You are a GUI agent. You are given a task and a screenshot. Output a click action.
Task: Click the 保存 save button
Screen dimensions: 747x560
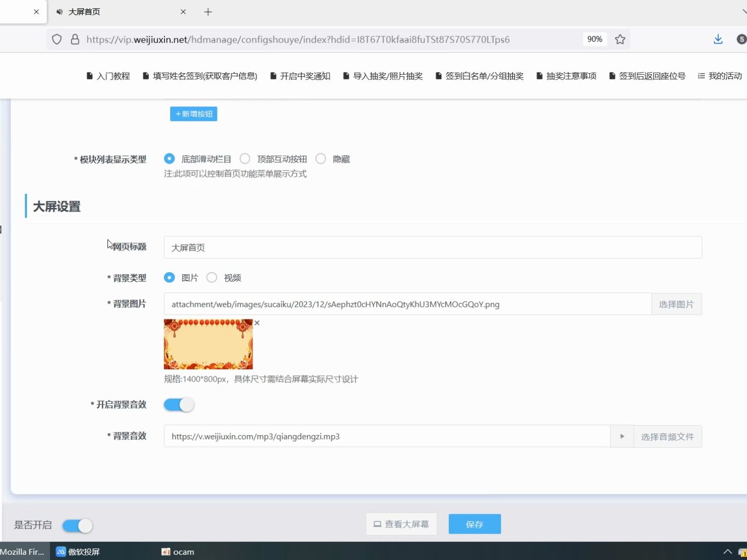coord(474,524)
